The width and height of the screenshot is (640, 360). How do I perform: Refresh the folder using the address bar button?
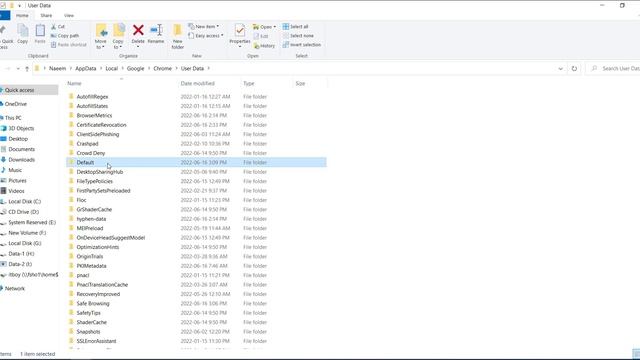pos(574,69)
